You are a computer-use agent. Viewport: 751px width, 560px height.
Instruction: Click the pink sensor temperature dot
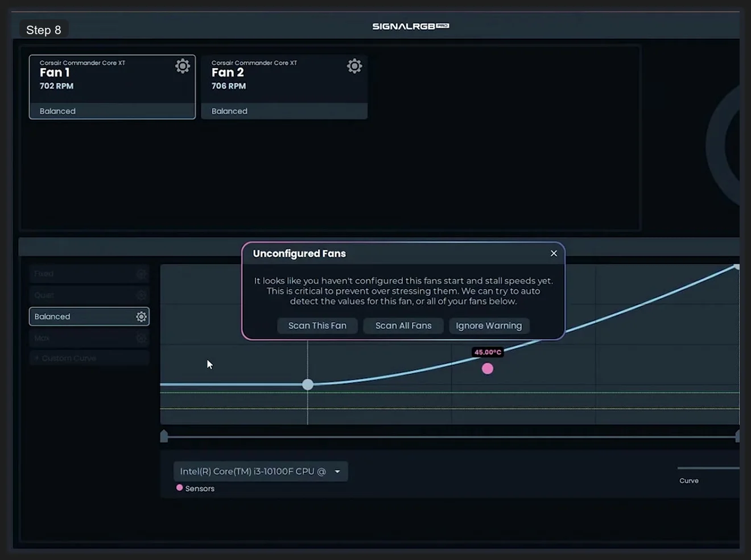coord(488,369)
